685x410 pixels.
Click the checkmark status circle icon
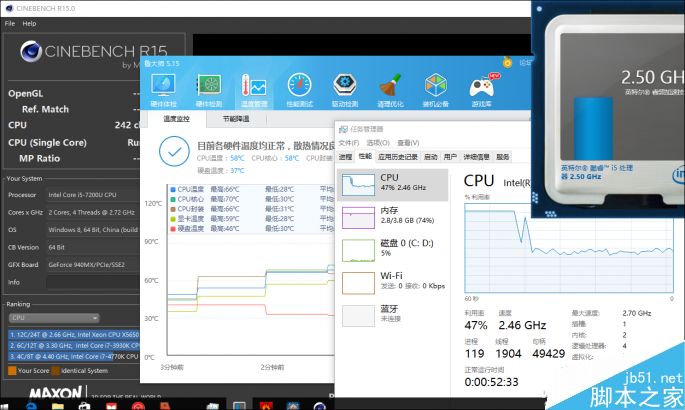pyautogui.click(x=174, y=152)
